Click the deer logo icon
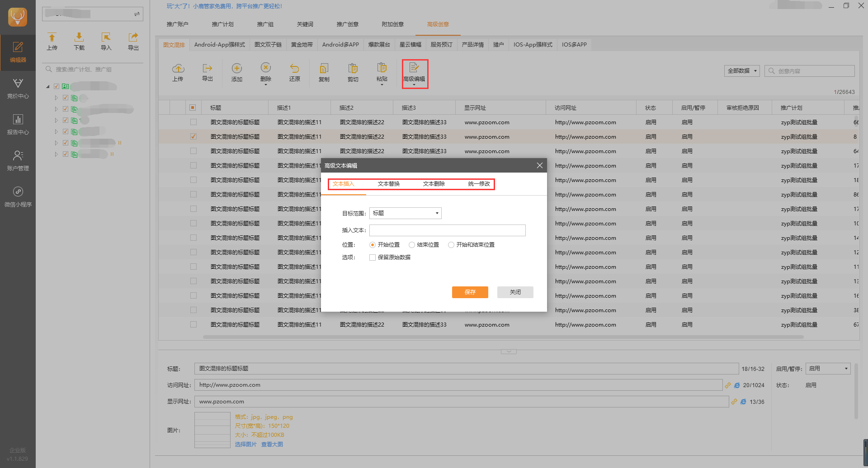The width and height of the screenshot is (868, 468). pos(18,17)
